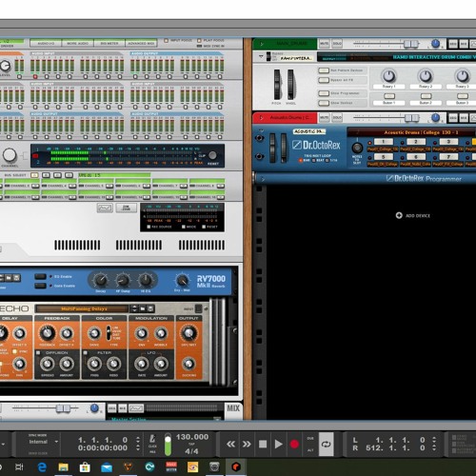Turn the Big Meter Channel knob

tap(10, 155)
